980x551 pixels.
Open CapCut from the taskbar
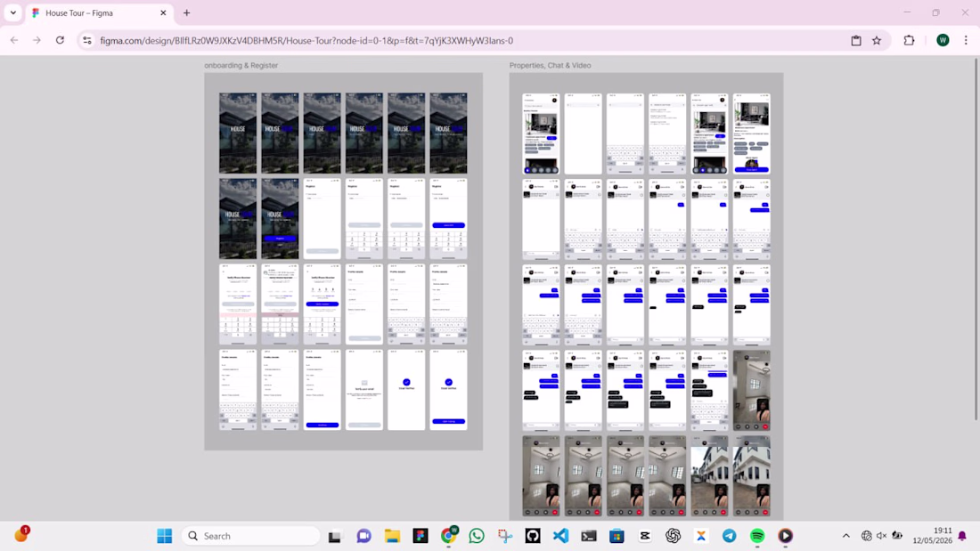(645, 536)
